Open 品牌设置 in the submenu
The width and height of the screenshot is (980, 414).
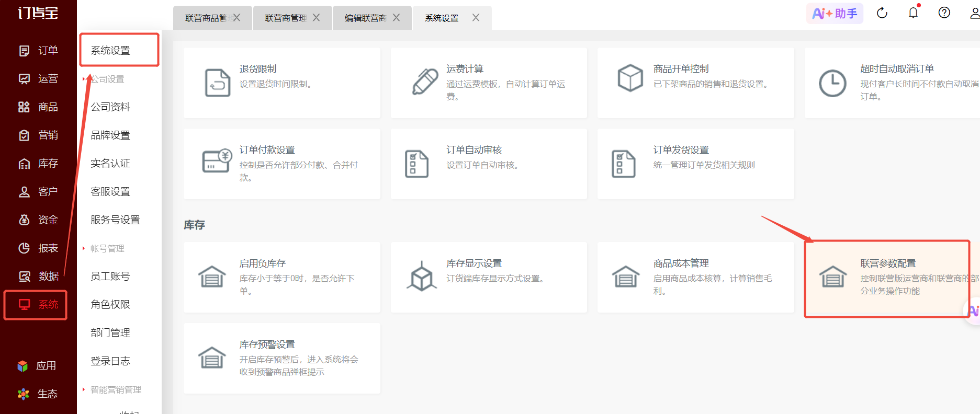(x=110, y=135)
